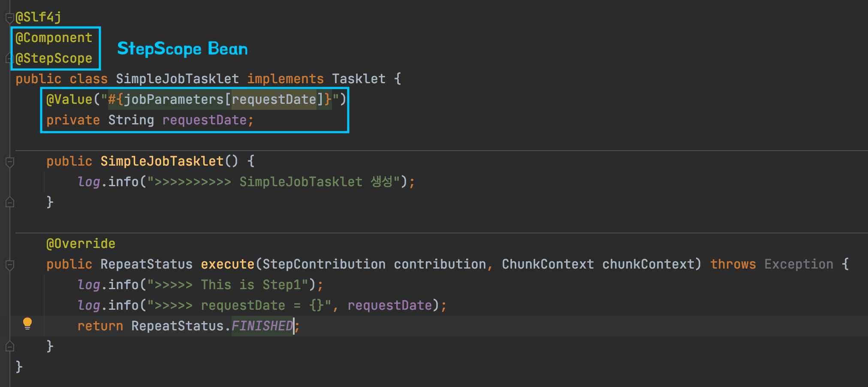Click the @Slf4j annotation

(38, 17)
